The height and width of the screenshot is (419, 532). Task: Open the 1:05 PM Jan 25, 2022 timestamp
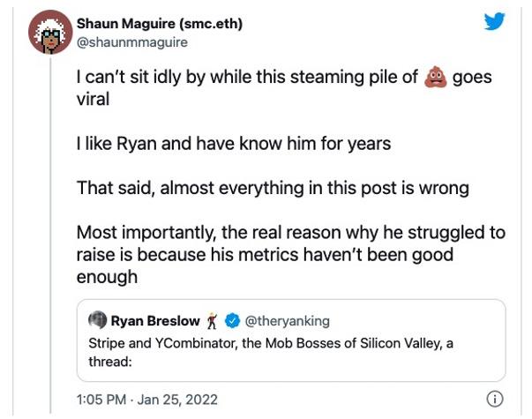[146, 400]
